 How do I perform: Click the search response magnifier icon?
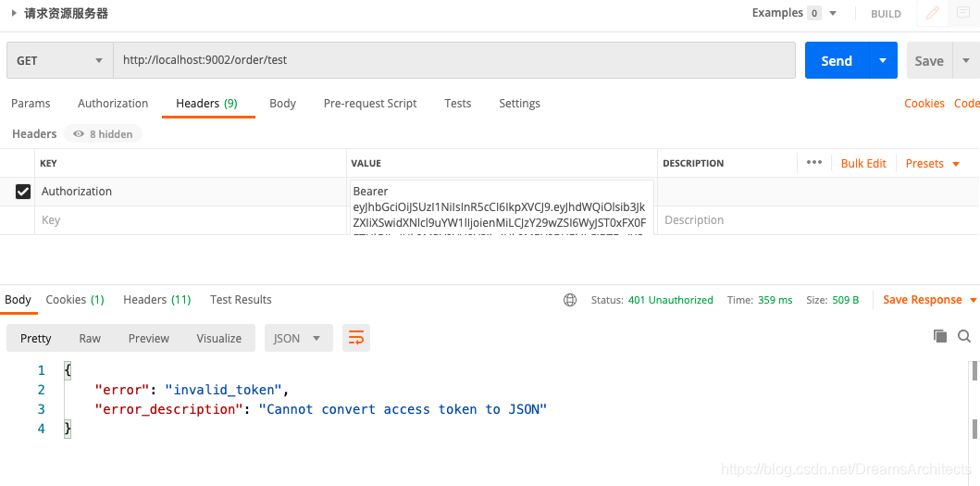click(x=964, y=337)
